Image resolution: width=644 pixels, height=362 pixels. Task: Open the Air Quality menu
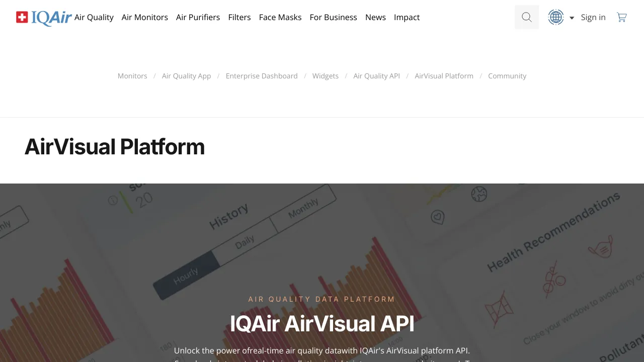pyautogui.click(x=94, y=17)
